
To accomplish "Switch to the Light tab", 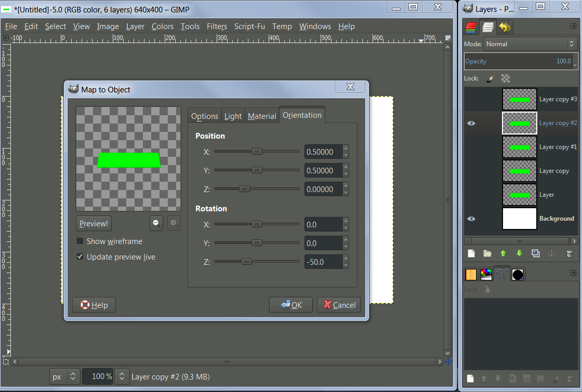I will [x=233, y=116].
